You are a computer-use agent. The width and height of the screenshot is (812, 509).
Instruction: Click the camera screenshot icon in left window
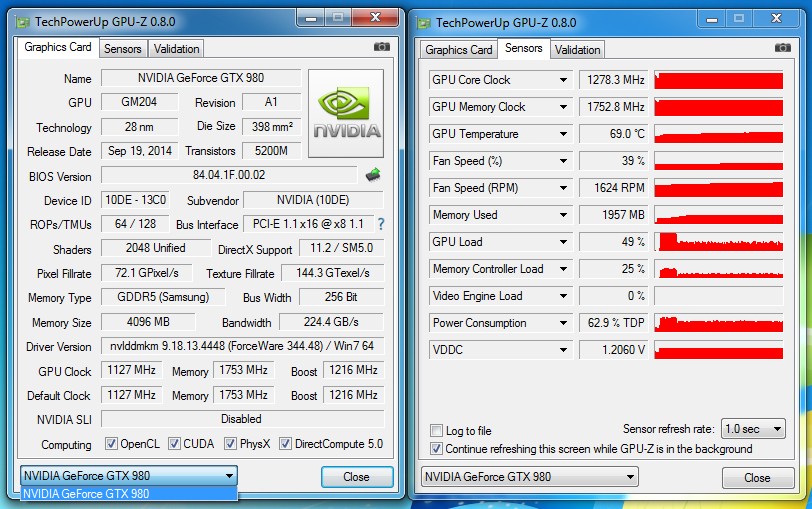click(x=382, y=47)
